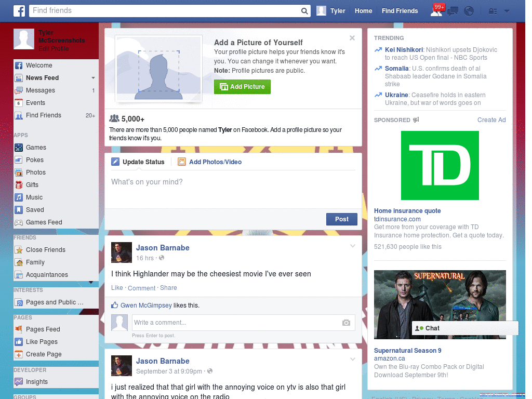Viewport: 532px width, 399px height.
Task: Open Tyler profile in top bar
Action: click(331, 11)
